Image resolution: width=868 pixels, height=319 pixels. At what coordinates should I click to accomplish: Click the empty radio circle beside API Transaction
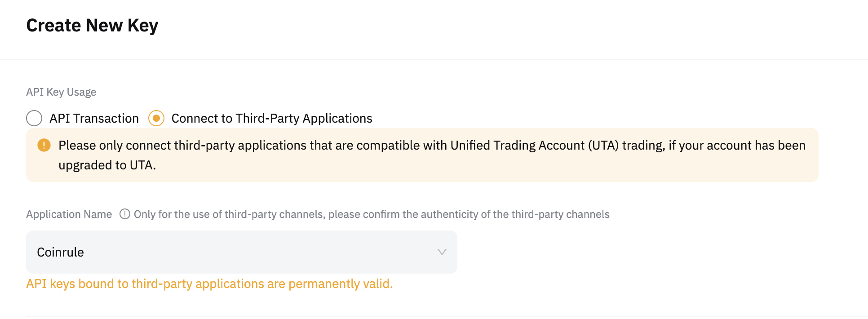tap(34, 118)
